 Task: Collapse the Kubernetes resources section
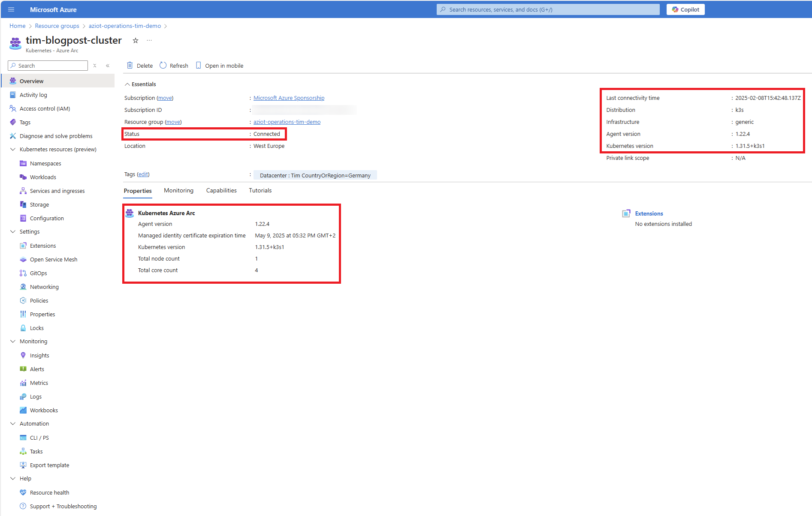13,149
